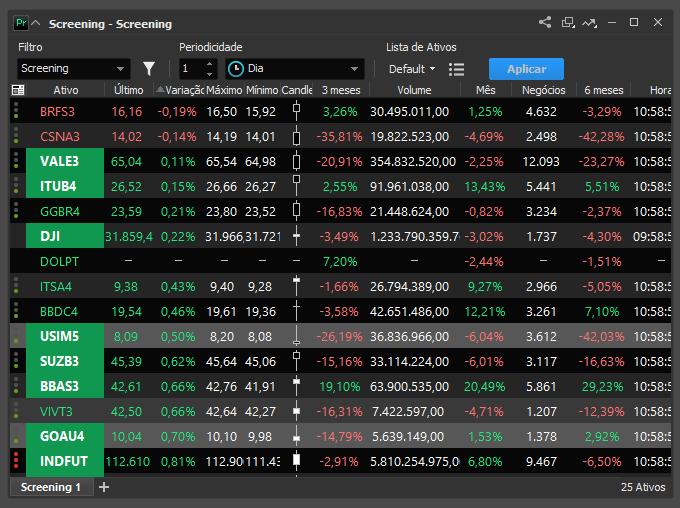This screenshot has width=680, height=508.
Task: Select the BBDC4 ticker
Action: point(59,311)
